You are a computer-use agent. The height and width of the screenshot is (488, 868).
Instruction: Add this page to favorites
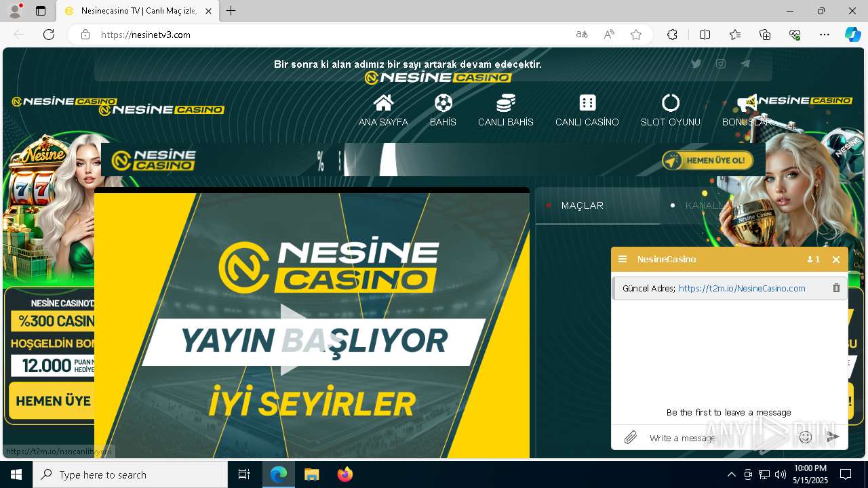point(635,35)
